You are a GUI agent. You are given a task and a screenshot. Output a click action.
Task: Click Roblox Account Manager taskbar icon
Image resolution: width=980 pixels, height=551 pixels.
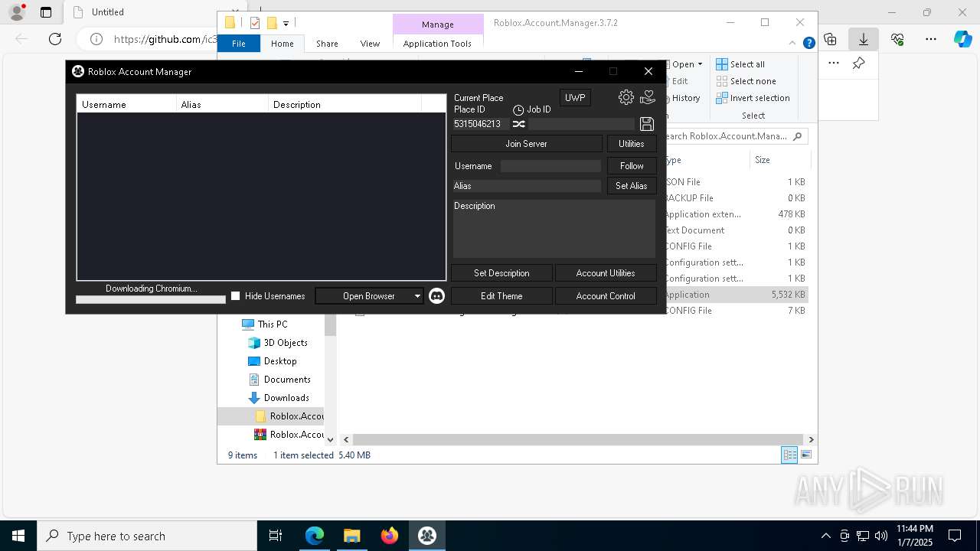point(427,536)
